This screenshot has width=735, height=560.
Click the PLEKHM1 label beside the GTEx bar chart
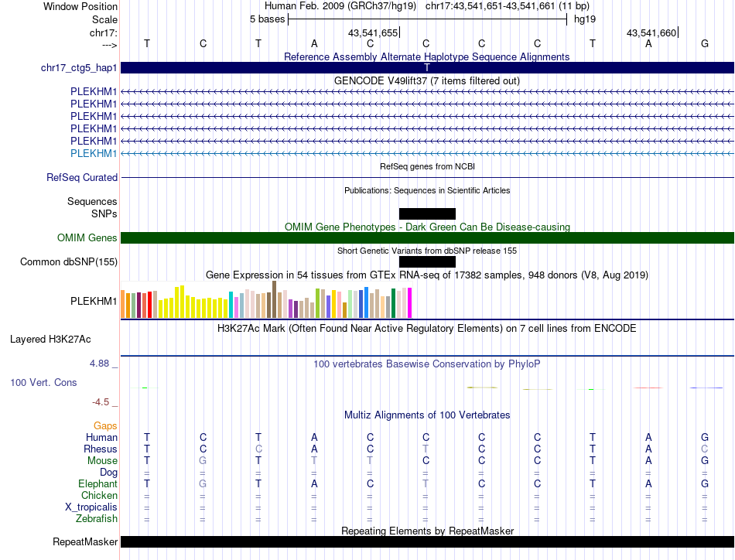click(94, 302)
